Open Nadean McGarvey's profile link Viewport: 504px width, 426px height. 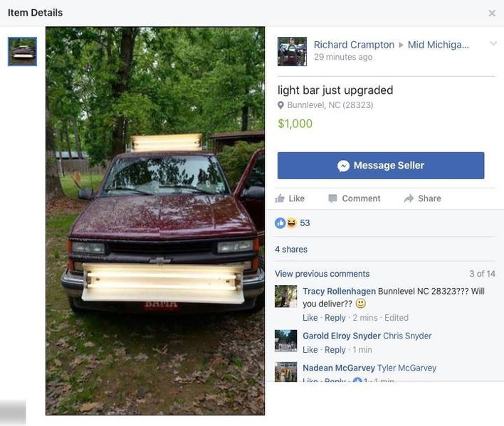pyautogui.click(x=339, y=368)
